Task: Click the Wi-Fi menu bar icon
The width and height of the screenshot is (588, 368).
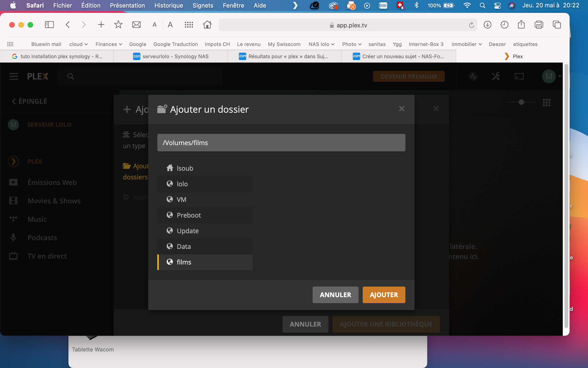Action: 467,5
